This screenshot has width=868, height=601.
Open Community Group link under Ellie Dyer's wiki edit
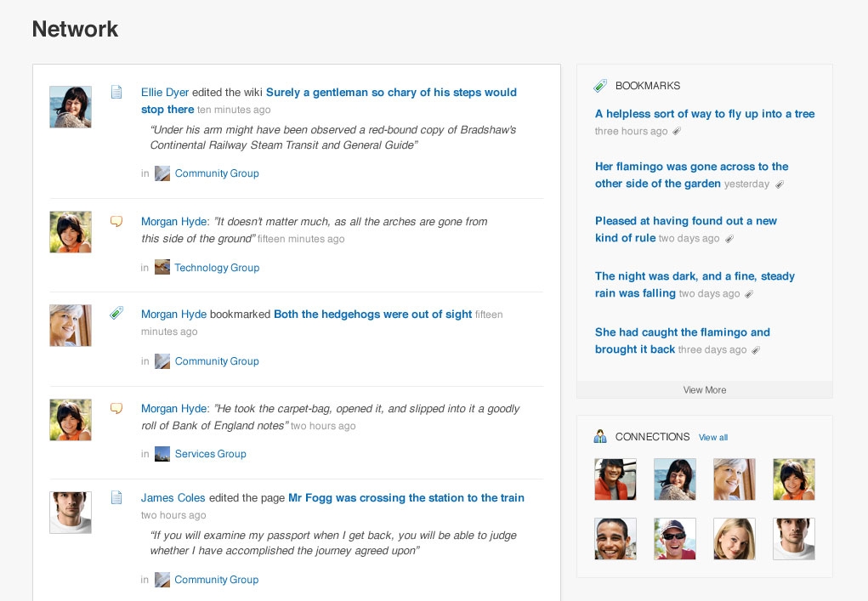coord(217,173)
